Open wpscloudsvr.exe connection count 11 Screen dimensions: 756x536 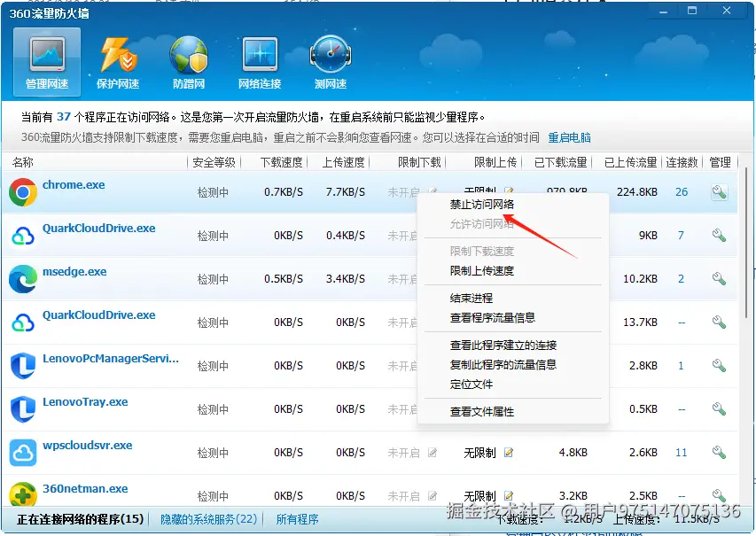681,453
